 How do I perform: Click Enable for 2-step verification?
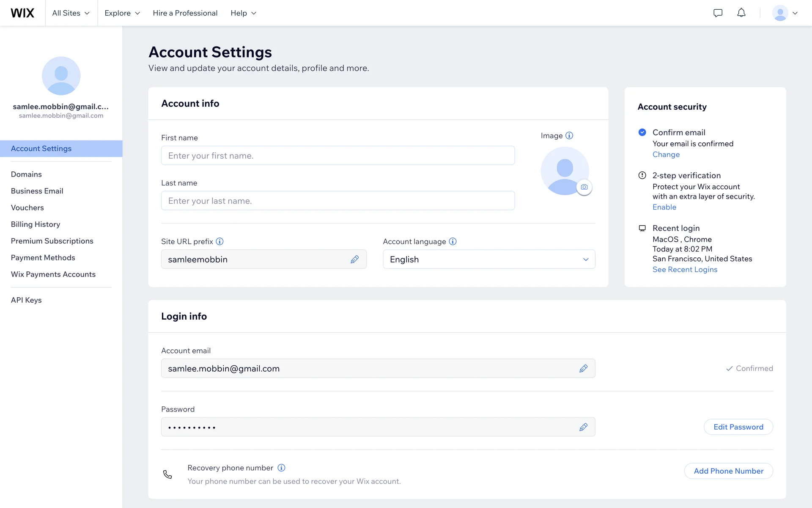coord(664,207)
